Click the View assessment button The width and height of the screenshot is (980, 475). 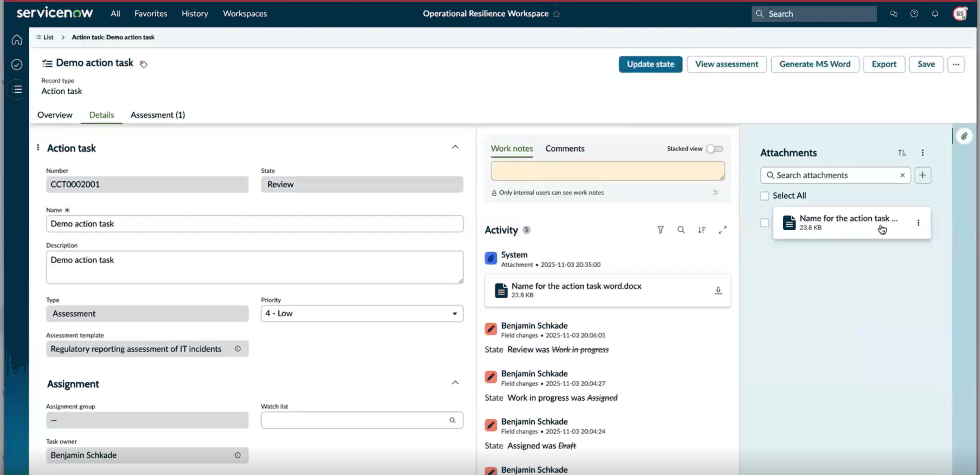726,64
